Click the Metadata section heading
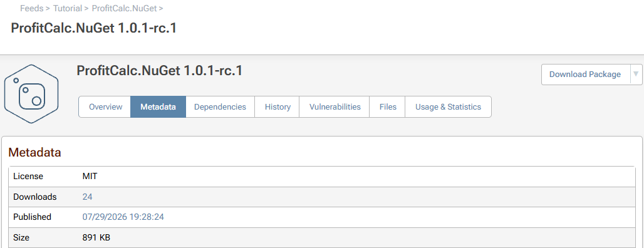Image resolution: width=644 pixels, height=248 pixels. click(35, 153)
